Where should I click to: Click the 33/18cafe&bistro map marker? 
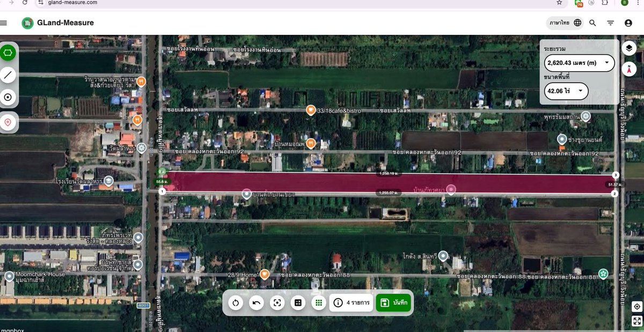pyautogui.click(x=310, y=110)
